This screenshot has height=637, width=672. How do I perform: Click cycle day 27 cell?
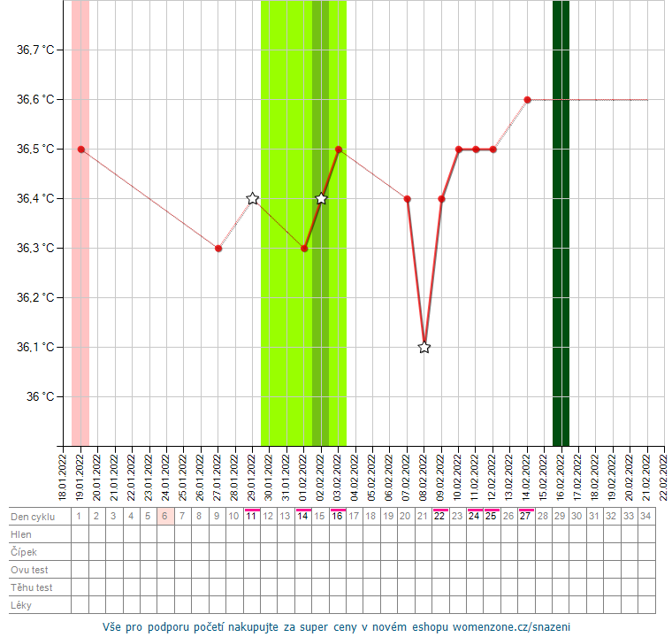pos(526,516)
